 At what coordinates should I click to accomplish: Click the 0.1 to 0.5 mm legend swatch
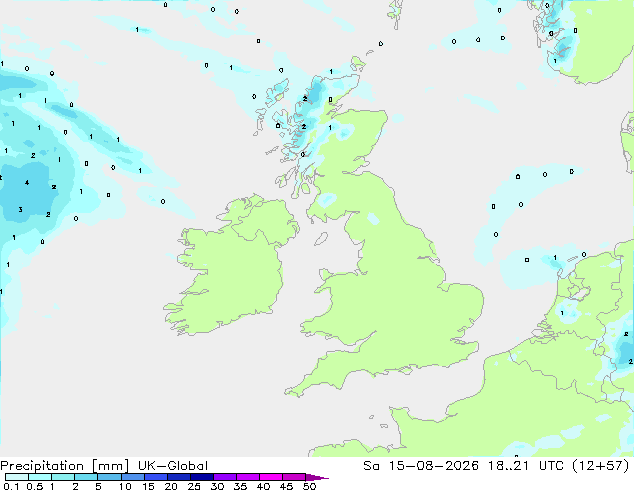17,477
